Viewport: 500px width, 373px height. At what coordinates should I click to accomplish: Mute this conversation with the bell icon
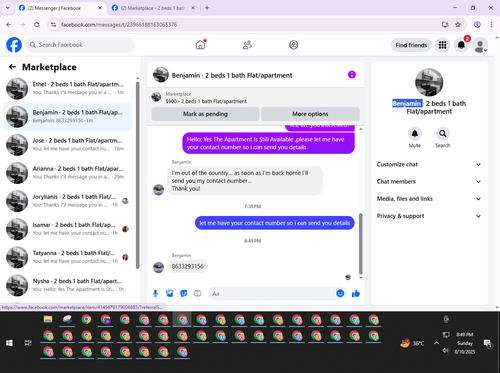tap(415, 134)
